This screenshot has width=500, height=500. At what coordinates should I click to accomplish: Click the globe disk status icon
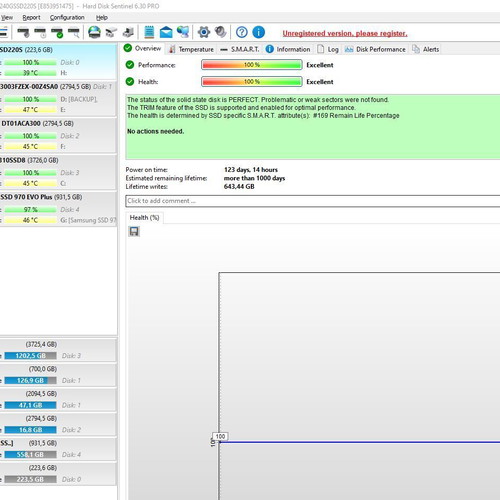[94, 32]
